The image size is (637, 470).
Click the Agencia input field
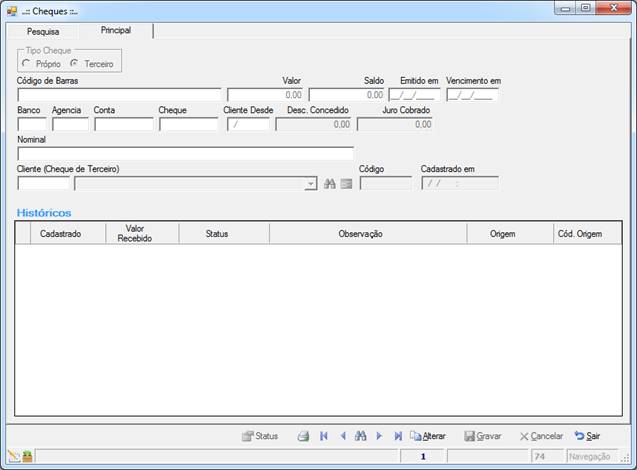coord(70,124)
